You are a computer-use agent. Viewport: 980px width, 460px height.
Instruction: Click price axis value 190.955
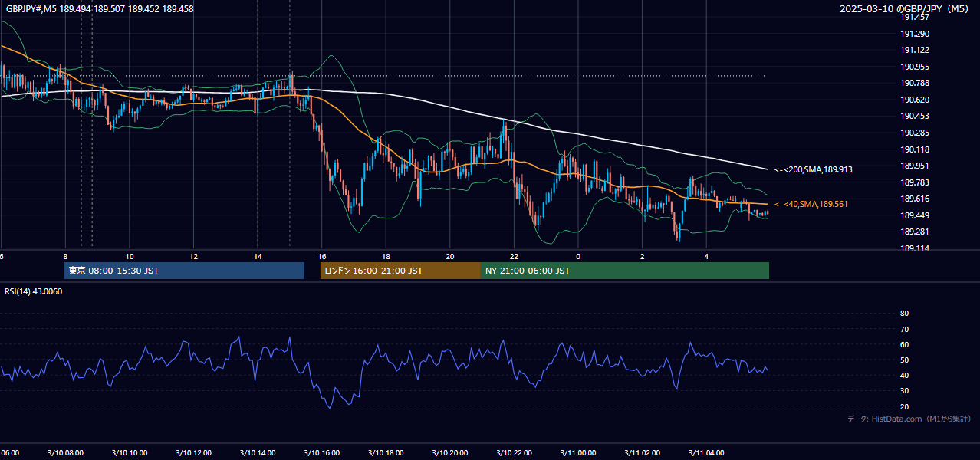point(915,67)
